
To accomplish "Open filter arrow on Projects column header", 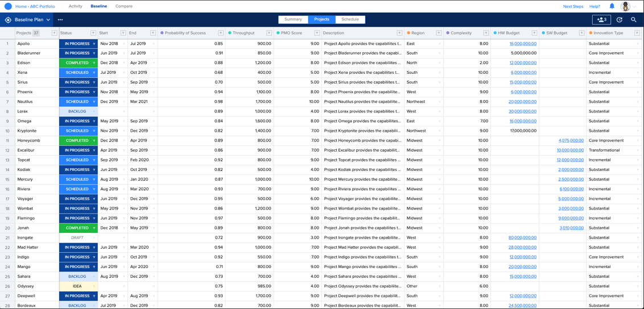I will [54, 33].
